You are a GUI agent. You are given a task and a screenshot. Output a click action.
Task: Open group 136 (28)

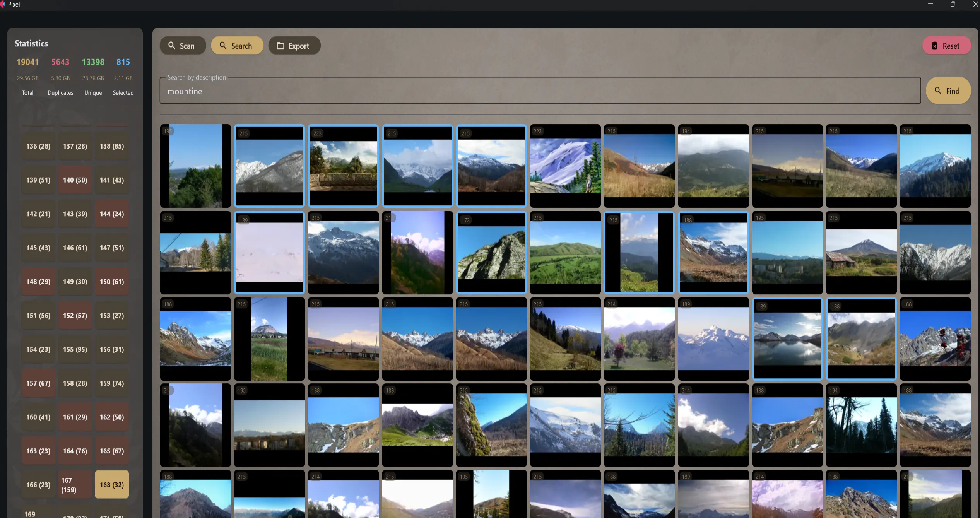click(x=38, y=146)
